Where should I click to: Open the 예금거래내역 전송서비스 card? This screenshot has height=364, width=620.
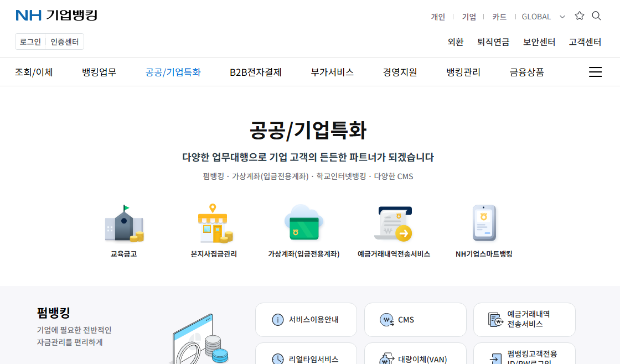(524, 320)
